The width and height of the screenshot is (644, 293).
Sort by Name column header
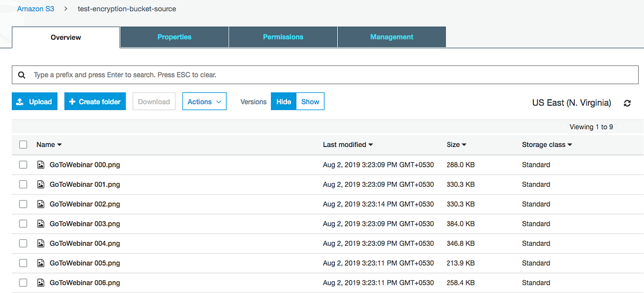(x=49, y=144)
